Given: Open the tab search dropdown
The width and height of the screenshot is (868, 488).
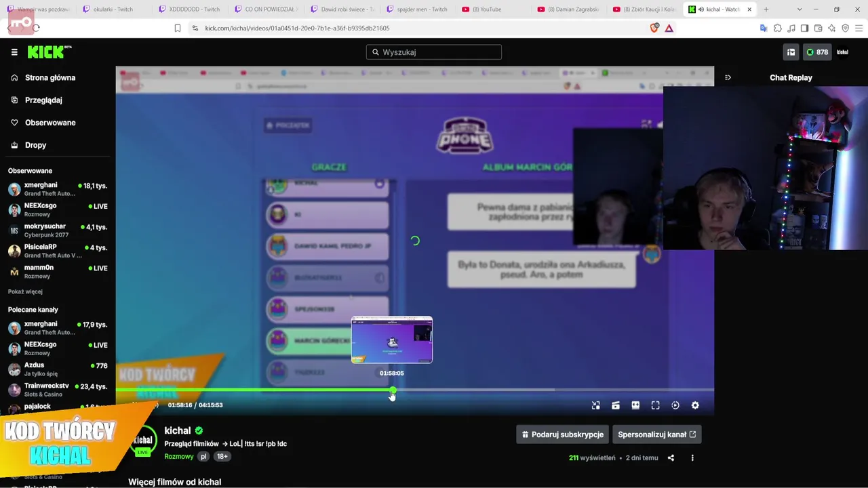Looking at the screenshot, I should click(800, 9).
